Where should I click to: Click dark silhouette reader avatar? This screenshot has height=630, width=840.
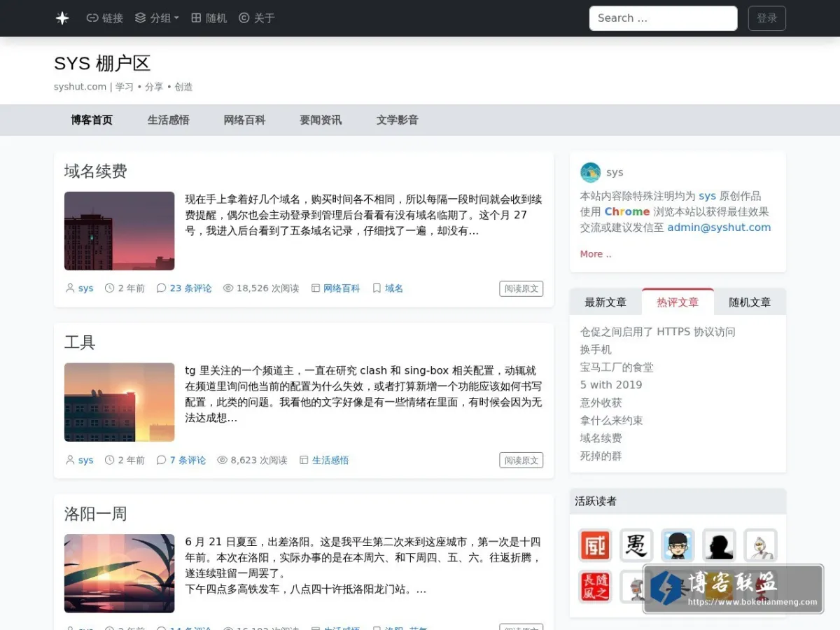(719, 545)
